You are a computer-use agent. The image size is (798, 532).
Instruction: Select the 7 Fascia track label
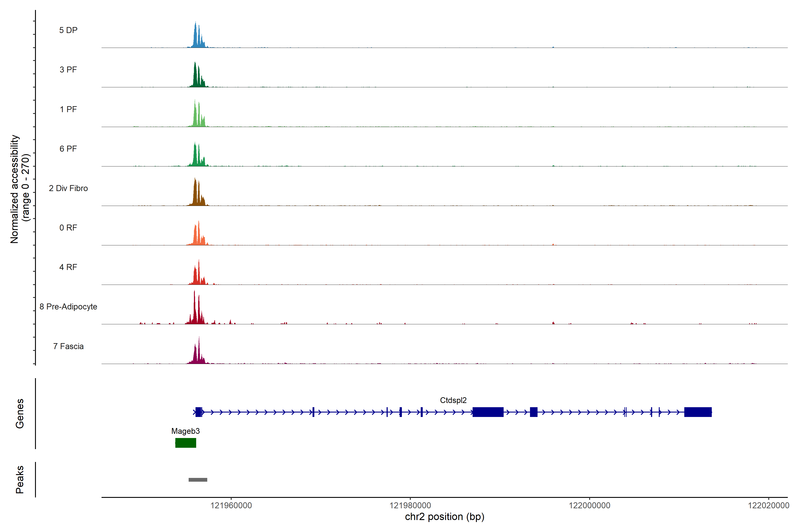(68, 346)
